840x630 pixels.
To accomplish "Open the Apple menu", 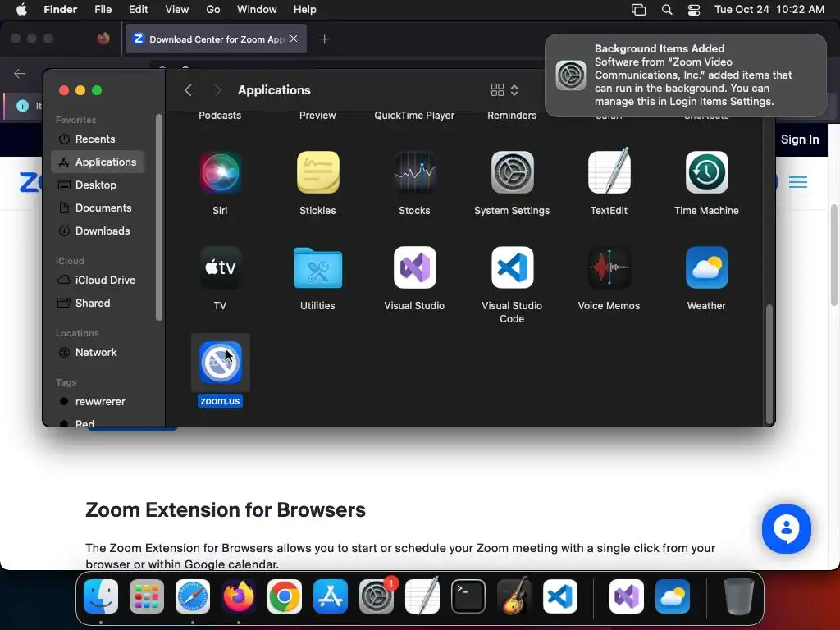I will tap(21, 10).
